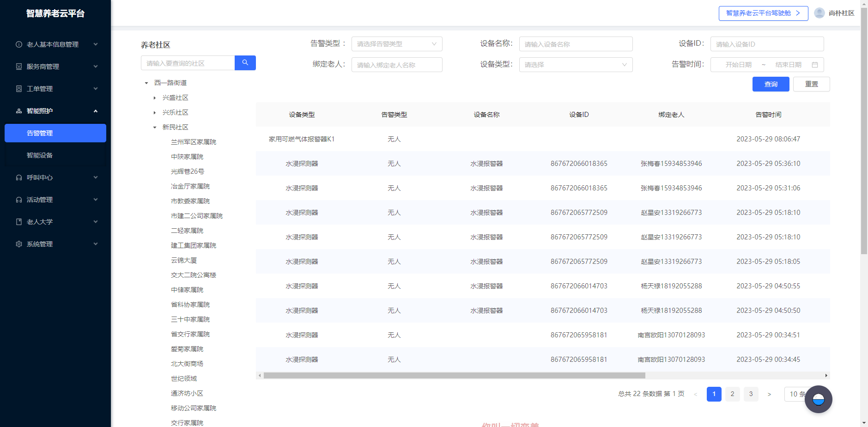Click the table horizontal scrollbar thumb
Screen dimensions: 868x427
click(454, 376)
